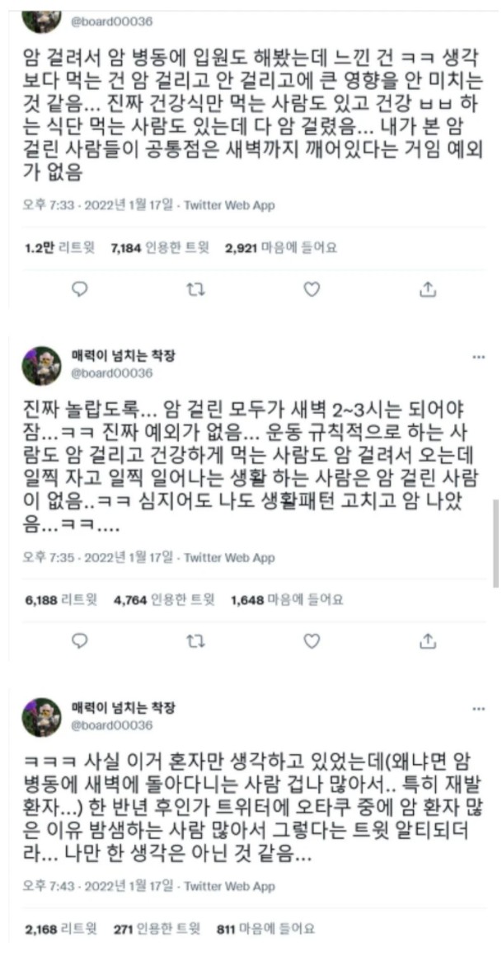Retweet the first tweet posted at 7:33
The height and width of the screenshot is (980, 502).
point(195,288)
